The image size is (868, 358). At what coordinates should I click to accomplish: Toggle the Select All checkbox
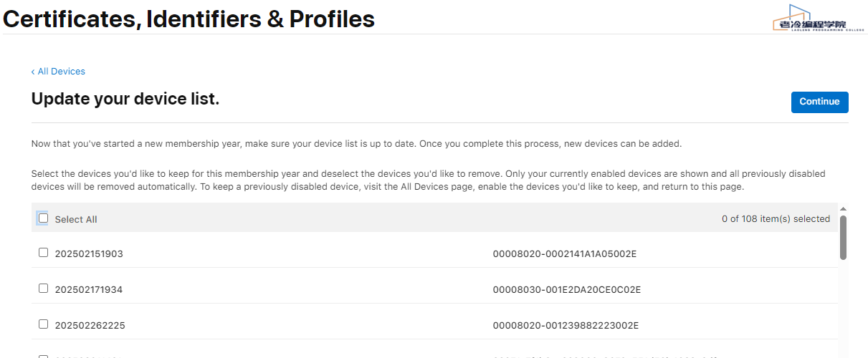[44, 218]
